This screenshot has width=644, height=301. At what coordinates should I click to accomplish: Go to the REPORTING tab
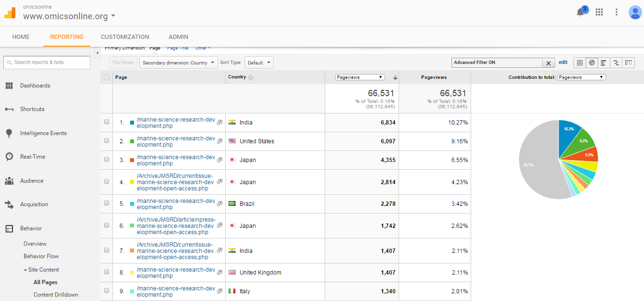(67, 37)
